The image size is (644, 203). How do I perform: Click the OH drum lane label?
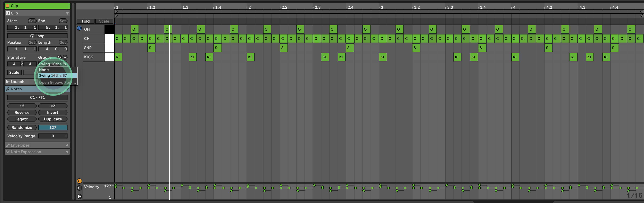pyautogui.click(x=87, y=29)
